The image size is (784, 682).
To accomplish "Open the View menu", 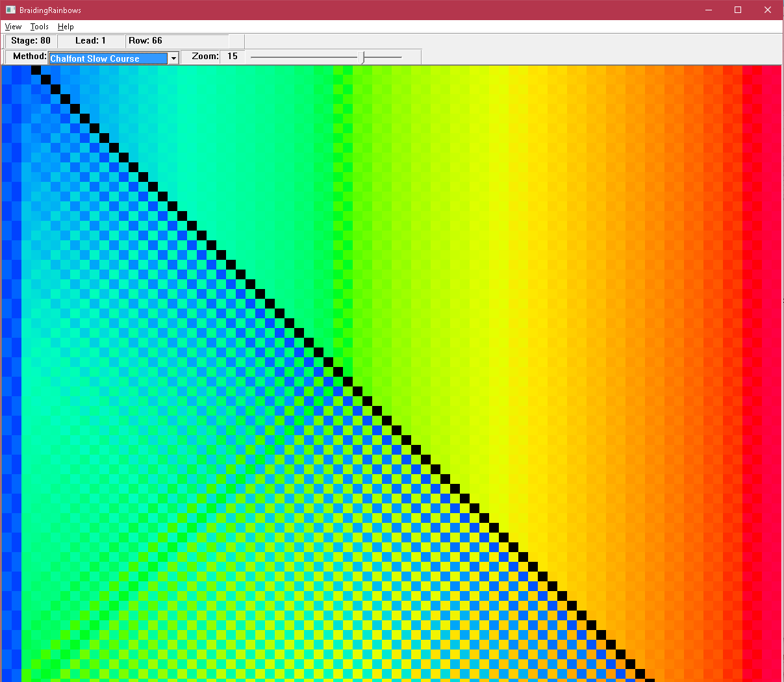I will [13, 27].
